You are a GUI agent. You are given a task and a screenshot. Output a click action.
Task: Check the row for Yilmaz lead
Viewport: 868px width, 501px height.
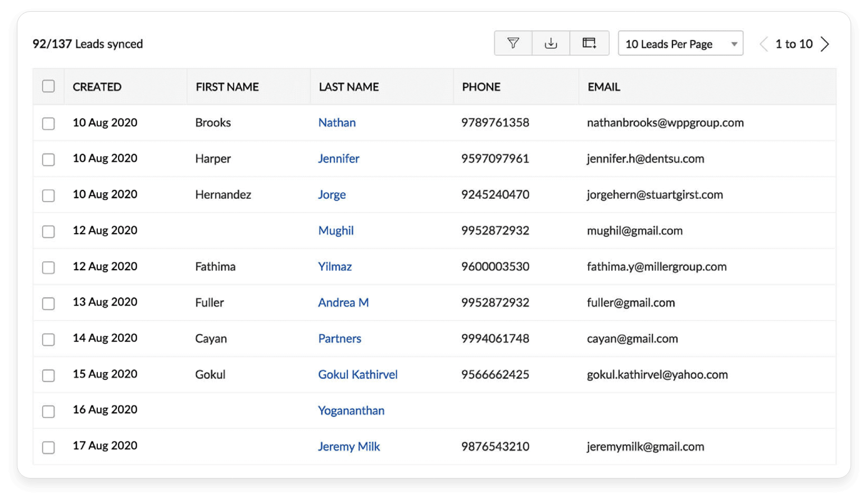coord(48,267)
